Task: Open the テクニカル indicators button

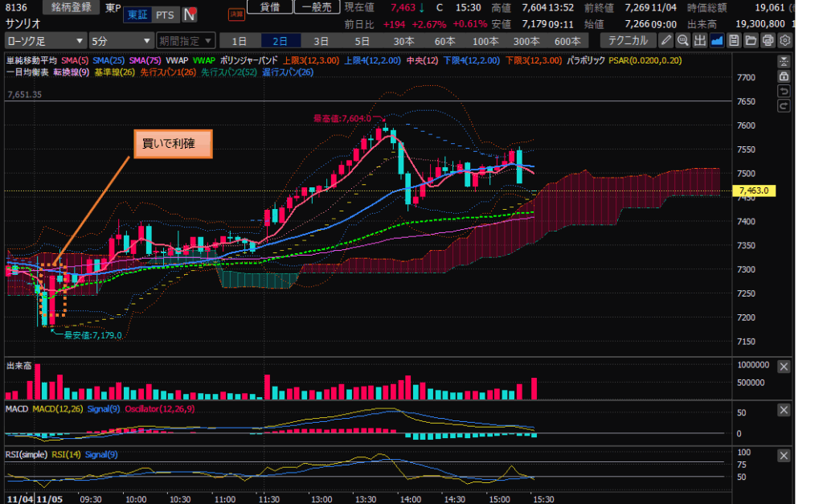Action: [x=629, y=40]
